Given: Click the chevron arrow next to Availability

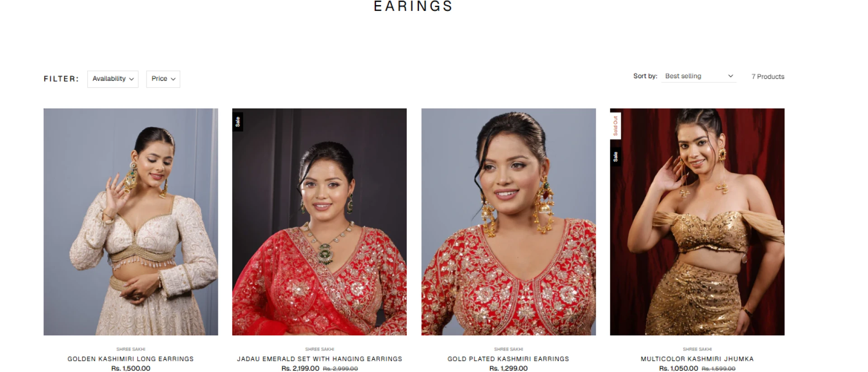Looking at the screenshot, I should (132, 79).
